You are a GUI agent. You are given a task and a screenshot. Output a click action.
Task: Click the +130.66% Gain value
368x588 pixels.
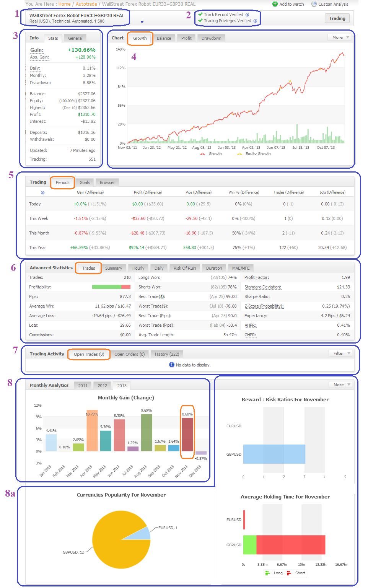pos(81,50)
